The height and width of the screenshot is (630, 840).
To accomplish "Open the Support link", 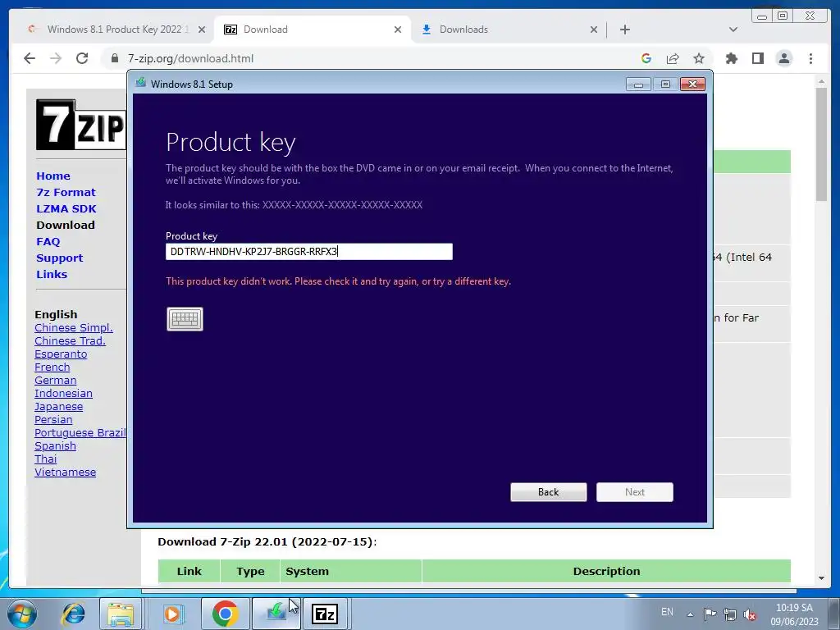I will coord(59,258).
